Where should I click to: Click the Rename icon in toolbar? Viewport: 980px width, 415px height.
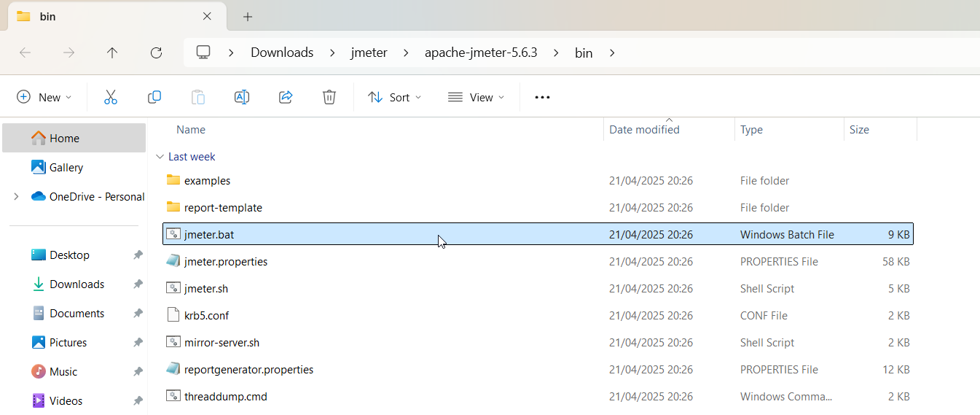242,97
